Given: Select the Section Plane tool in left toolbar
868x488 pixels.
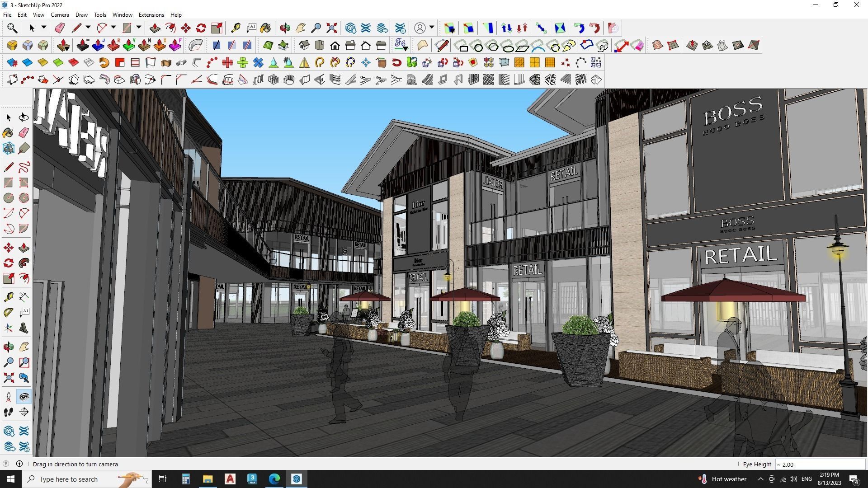Looking at the screenshot, I should (24, 412).
